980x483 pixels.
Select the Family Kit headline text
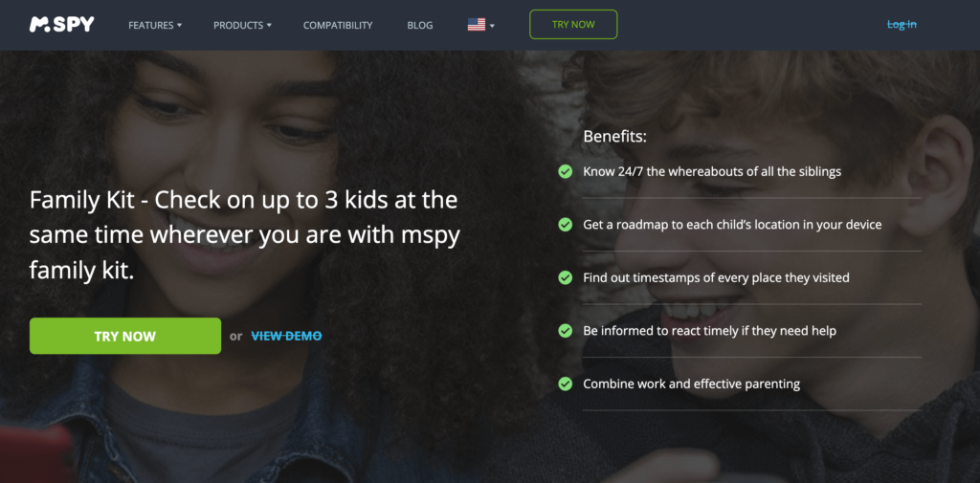pos(244,236)
